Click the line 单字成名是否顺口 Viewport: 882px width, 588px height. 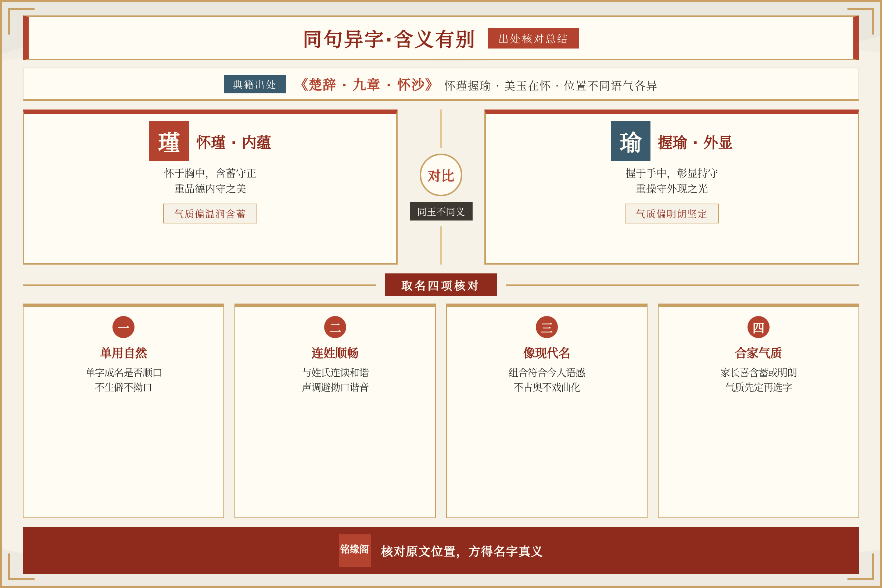click(123, 372)
